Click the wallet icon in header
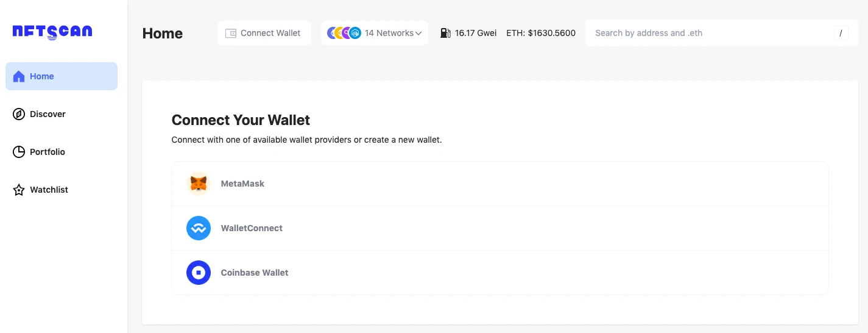The image size is (868, 333). click(x=231, y=34)
